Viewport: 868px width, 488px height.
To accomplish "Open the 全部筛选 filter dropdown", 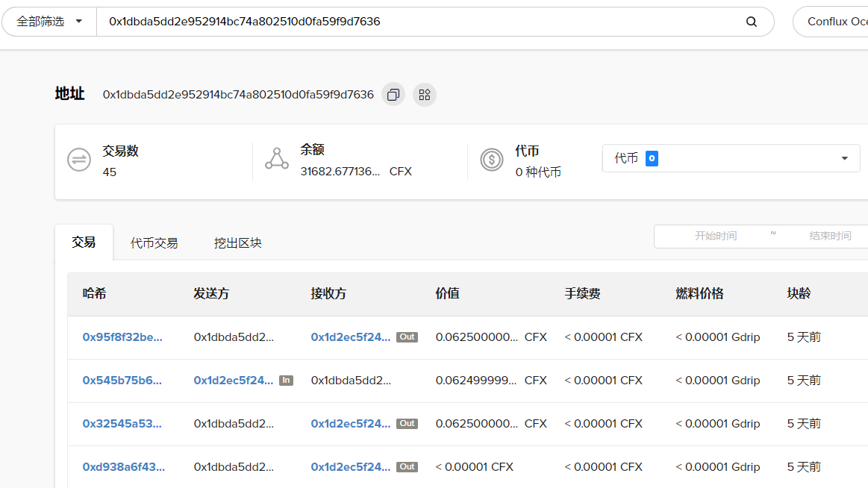I will (x=49, y=22).
